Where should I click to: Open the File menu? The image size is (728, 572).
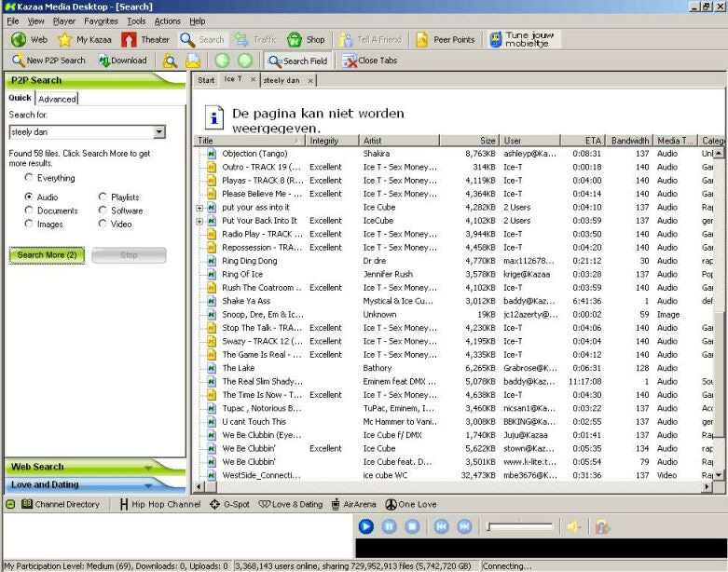tap(13, 21)
